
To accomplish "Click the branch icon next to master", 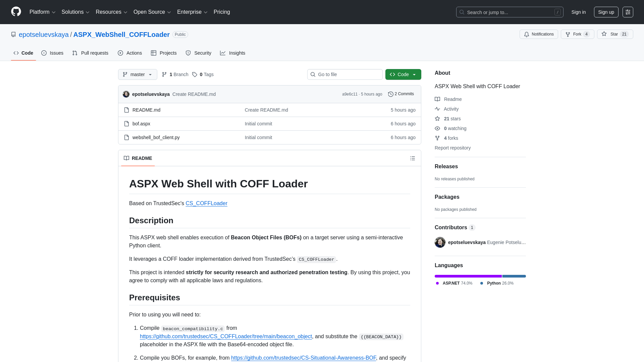I will click(x=125, y=74).
